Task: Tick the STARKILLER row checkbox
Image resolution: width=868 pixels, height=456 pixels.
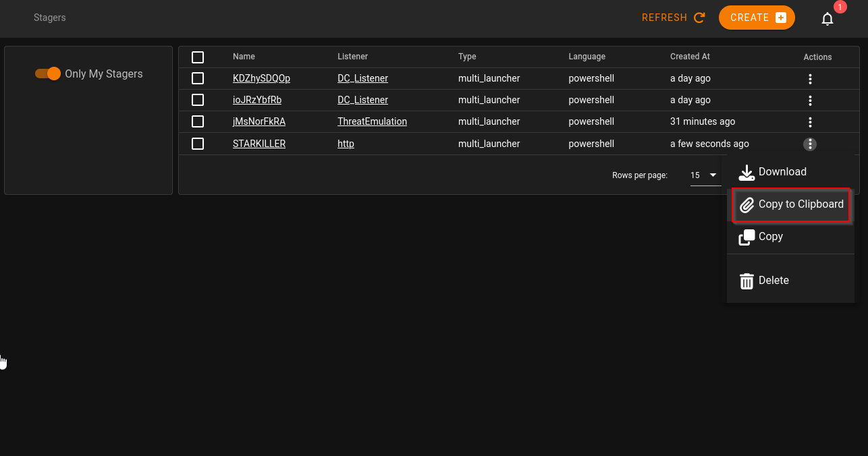Action: [198, 144]
